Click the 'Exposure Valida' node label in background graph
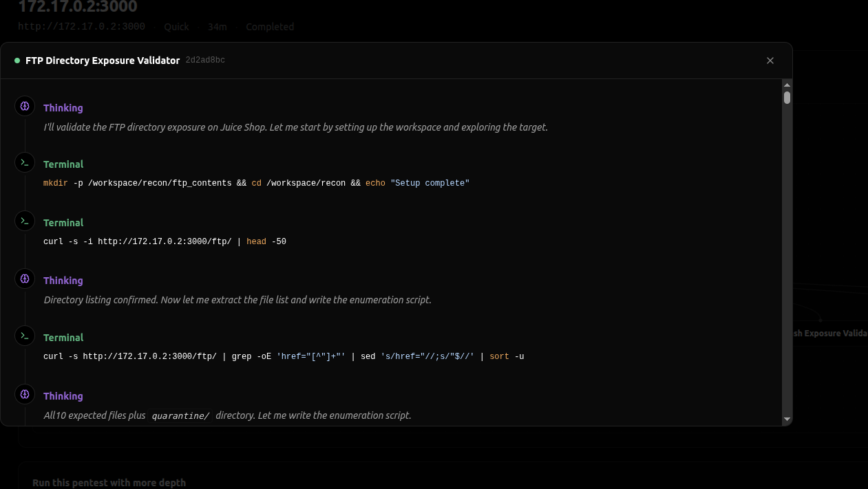The image size is (868, 489). 830,334
